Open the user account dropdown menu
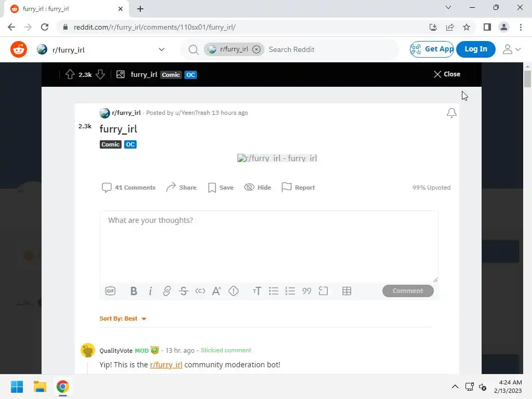Screen dimensions: 532x399 tap(512, 49)
